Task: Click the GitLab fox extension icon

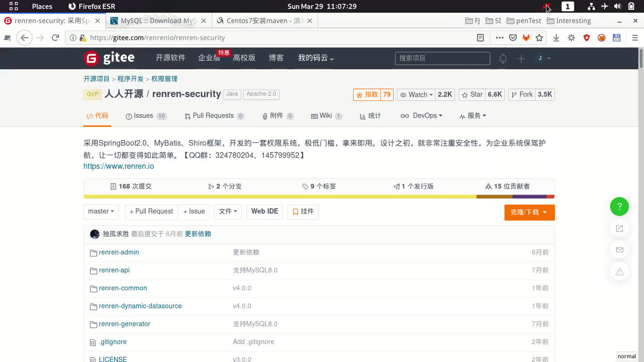Action: (526, 38)
